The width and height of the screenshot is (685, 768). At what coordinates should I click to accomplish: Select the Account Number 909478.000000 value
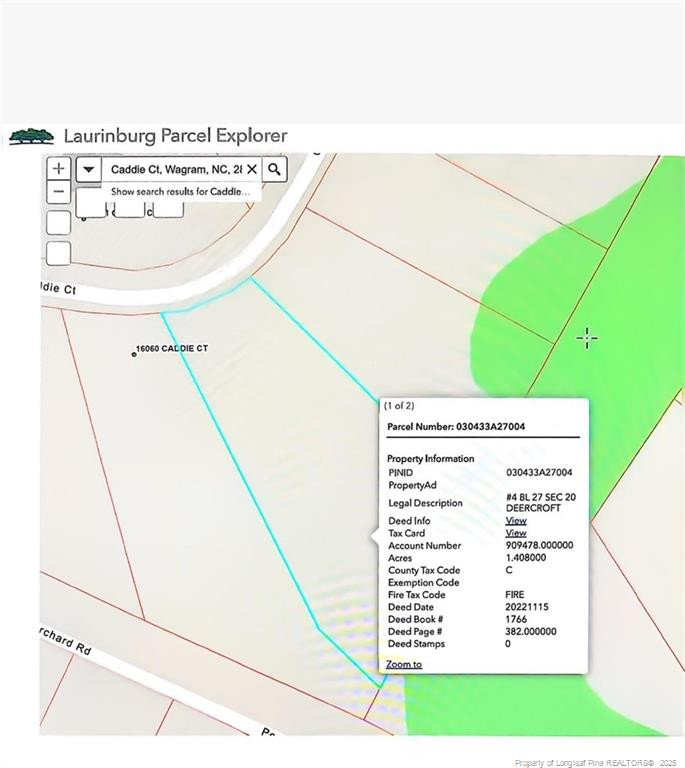point(540,546)
